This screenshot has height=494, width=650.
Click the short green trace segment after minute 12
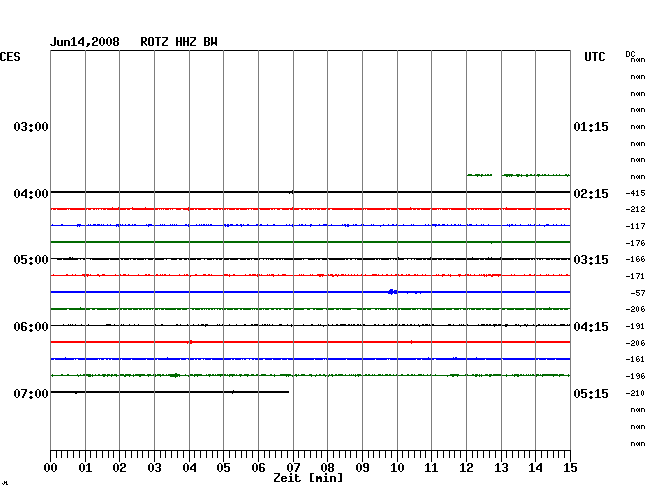tap(480, 175)
